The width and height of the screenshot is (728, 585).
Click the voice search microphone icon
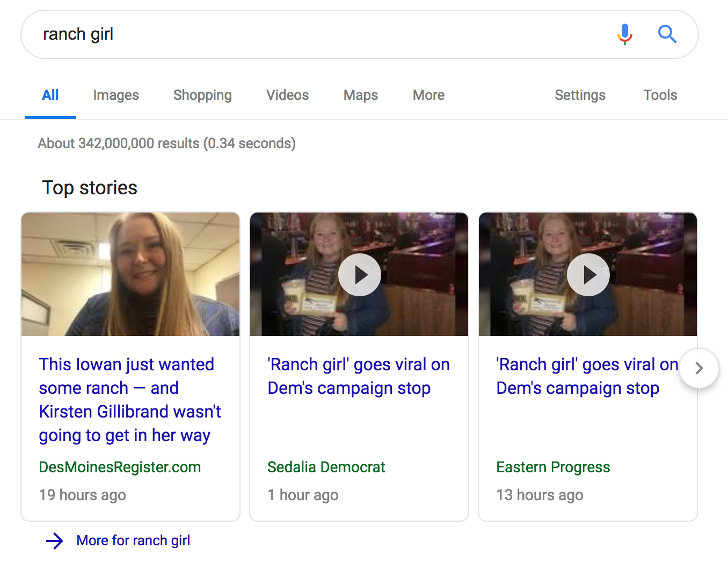coord(625,34)
